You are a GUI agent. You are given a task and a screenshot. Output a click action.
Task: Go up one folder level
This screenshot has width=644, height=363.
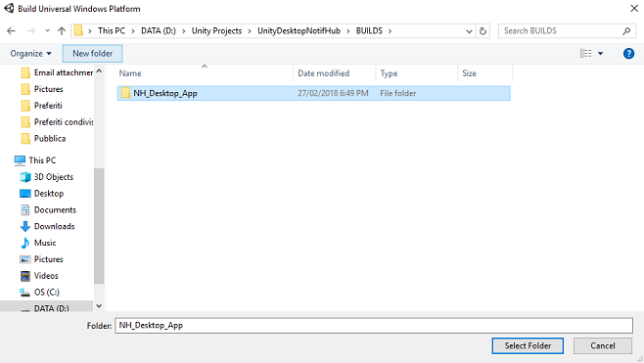(x=62, y=30)
